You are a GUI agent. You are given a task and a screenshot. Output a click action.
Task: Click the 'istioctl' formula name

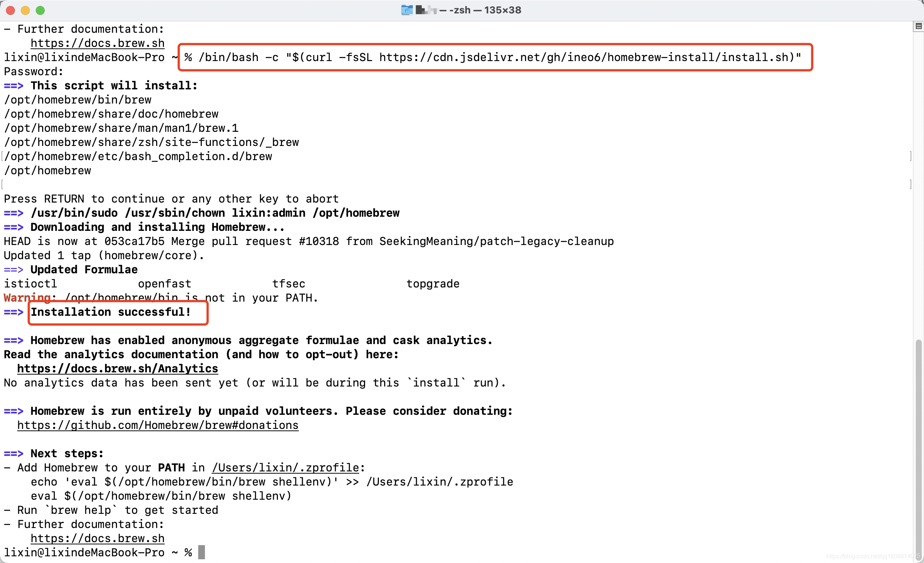pyautogui.click(x=31, y=284)
